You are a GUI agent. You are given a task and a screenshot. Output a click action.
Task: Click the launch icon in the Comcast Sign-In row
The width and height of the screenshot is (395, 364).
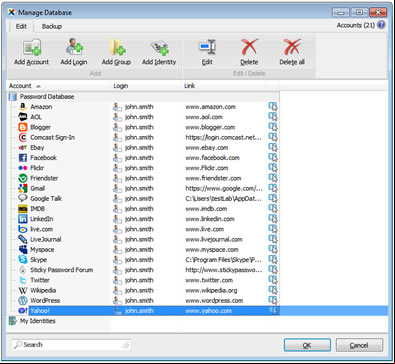[273, 137]
